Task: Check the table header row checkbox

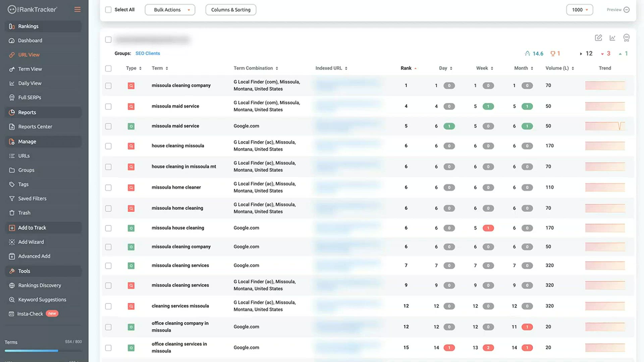Action: click(x=108, y=68)
